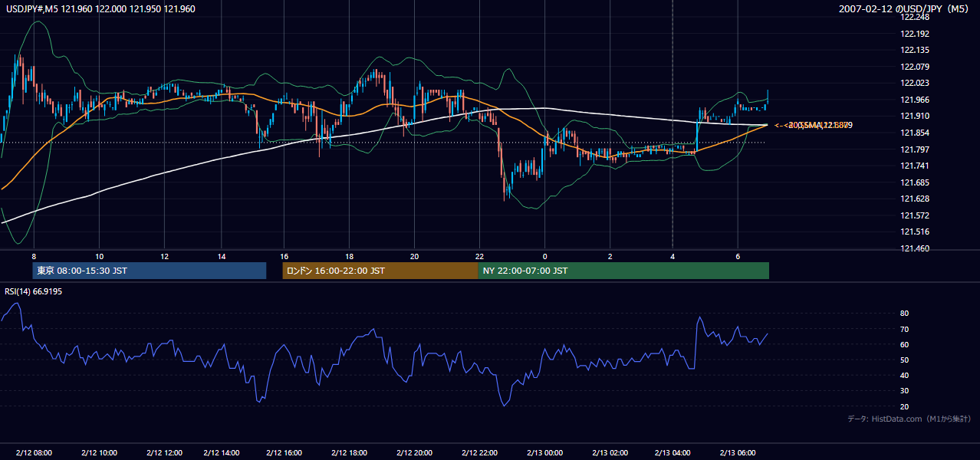This screenshot has height=460, width=980.
Task: Click the 2/12 12:00 date label
Action: 164,452
